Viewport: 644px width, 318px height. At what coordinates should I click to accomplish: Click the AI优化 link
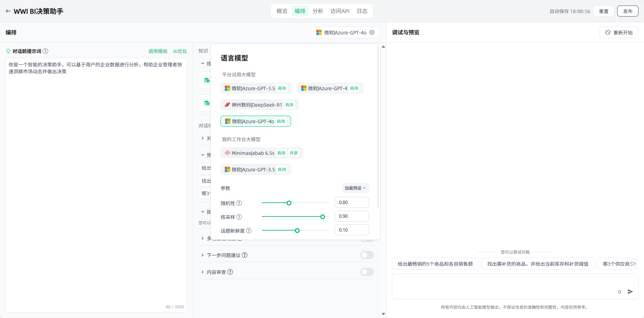(180, 51)
